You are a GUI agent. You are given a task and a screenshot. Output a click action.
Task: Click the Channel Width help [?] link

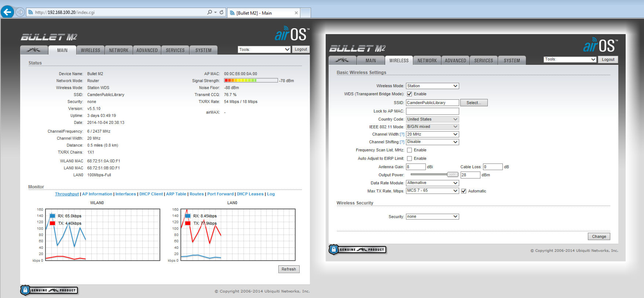coord(402,134)
